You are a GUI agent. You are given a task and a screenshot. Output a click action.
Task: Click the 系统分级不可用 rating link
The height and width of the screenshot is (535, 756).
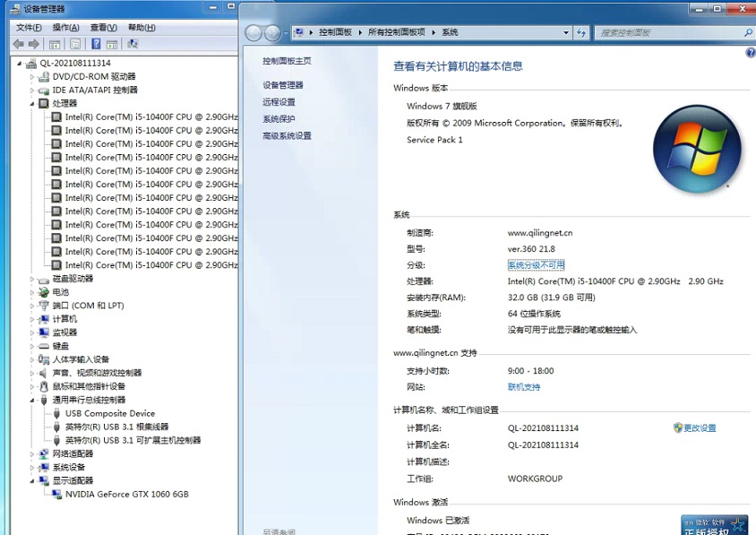536,265
